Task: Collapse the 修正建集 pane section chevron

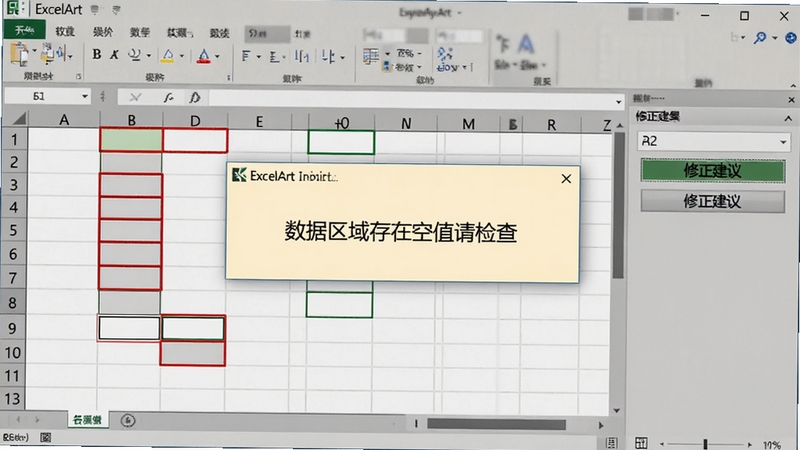Action: pos(788,118)
